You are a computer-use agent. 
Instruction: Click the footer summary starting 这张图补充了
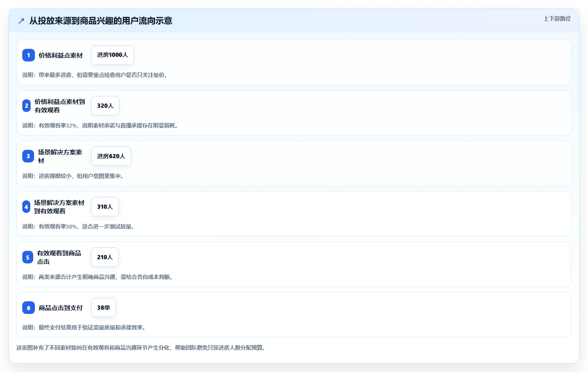142,348
